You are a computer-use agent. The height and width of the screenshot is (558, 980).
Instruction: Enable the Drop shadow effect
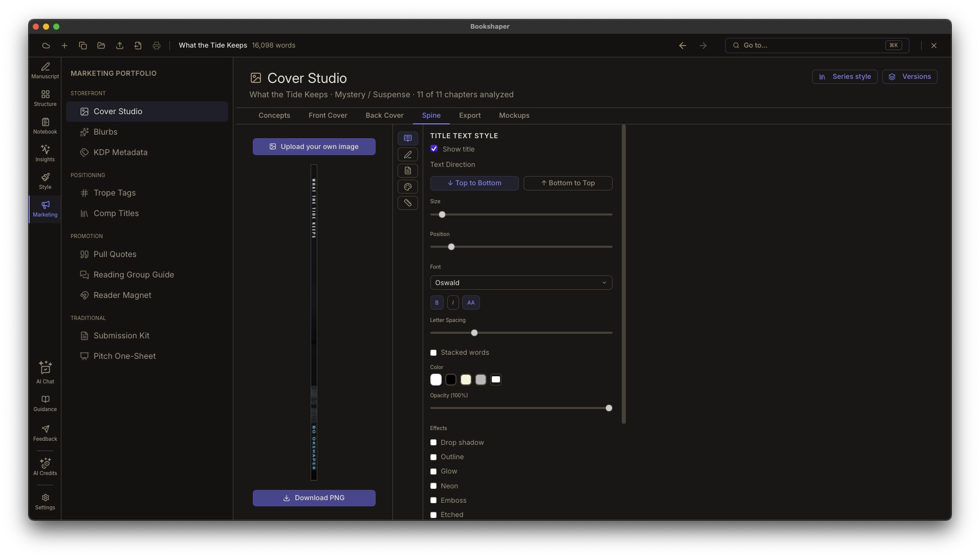click(433, 443)
